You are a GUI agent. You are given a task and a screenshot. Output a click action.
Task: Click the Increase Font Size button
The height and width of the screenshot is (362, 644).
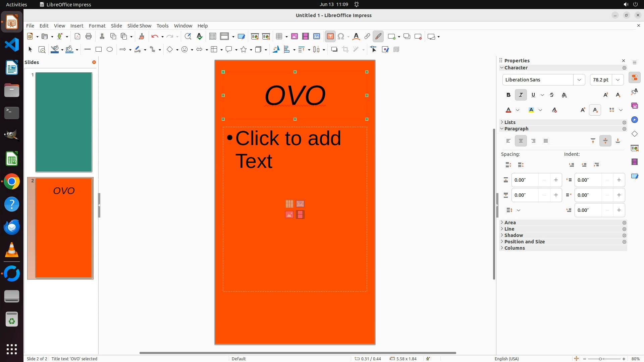tap(605, 95)
